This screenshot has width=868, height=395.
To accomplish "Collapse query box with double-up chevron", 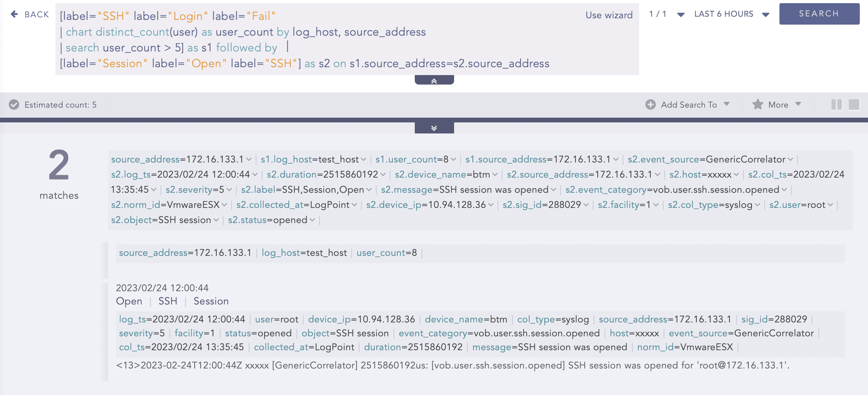I will pyautogui.click(x=434, y=81).
